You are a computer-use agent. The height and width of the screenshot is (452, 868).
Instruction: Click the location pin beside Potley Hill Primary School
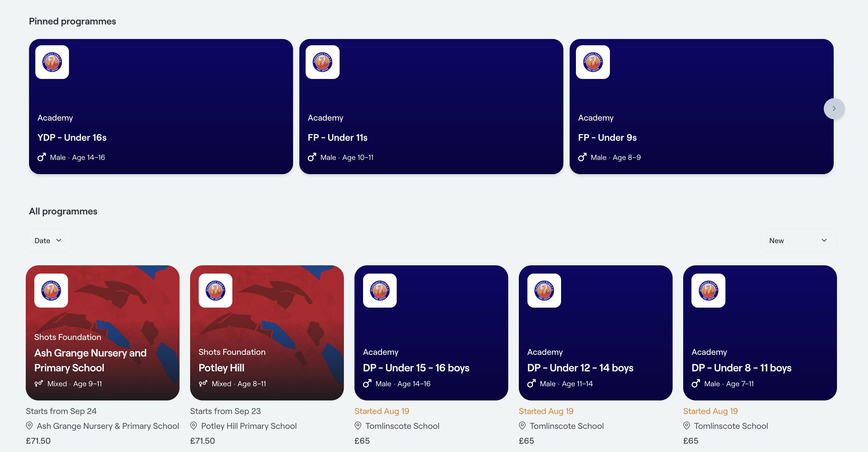pos(193,426)
